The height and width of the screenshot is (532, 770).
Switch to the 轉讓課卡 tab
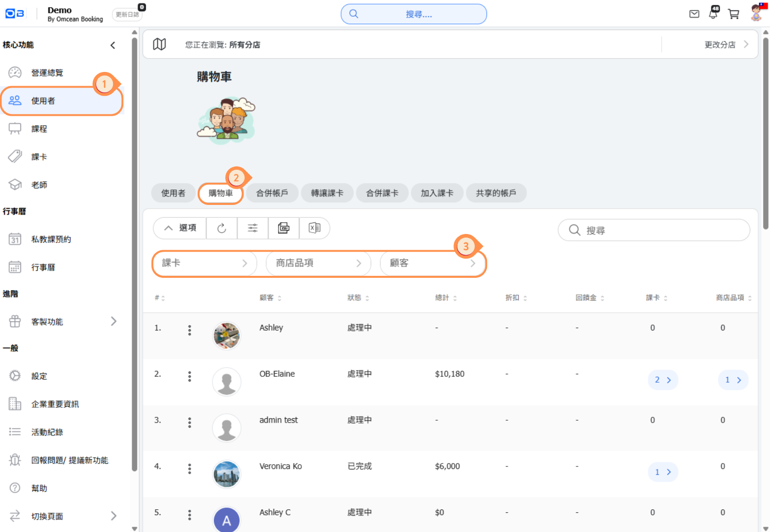[x=327, y=193]
